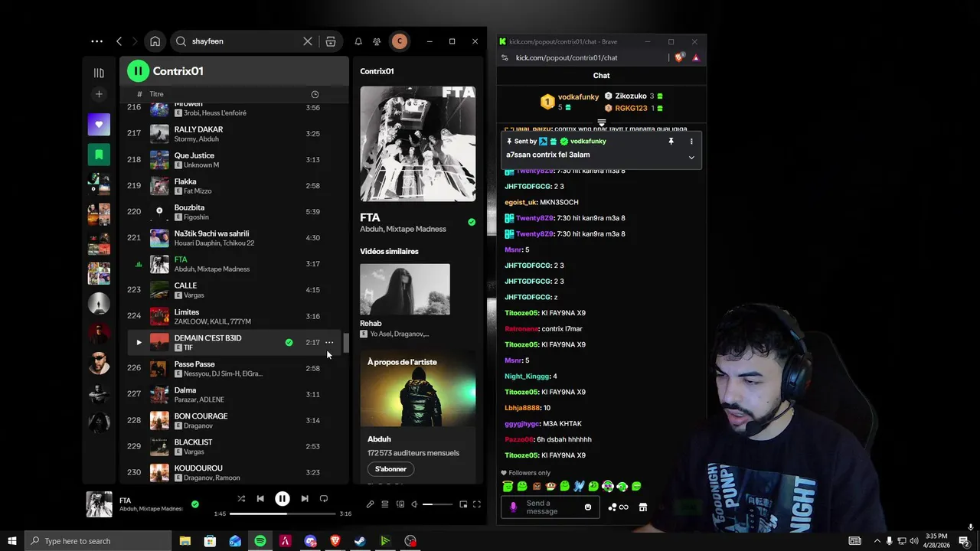Open the mini player icon
The image size is (980, 551).
pyautogui.click(x=463, y=504)
